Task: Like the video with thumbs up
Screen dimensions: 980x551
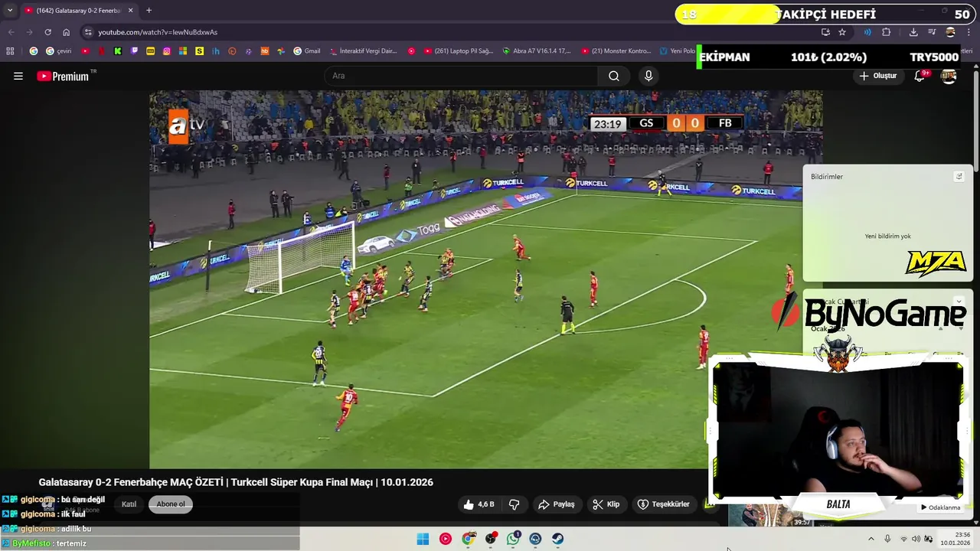Action: pyautogui.click(x=479, y=504)
